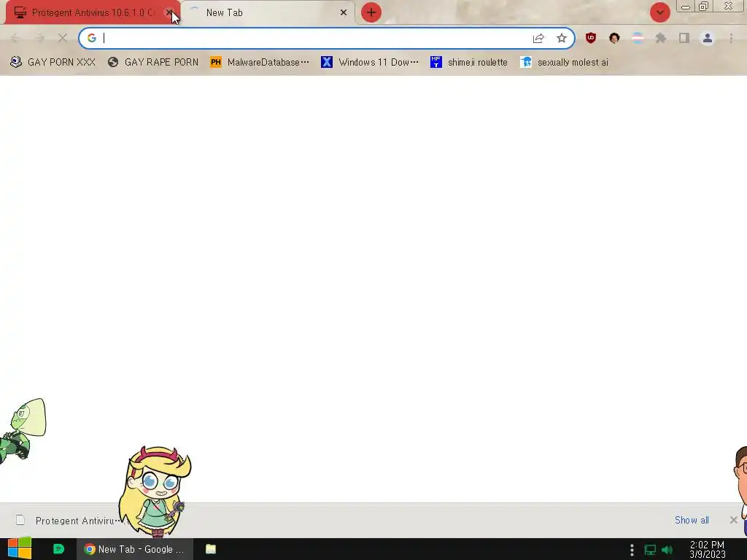Close the Protegent Antivirus tab
Viewport: 747px width, 560px height.
(169, 12)
